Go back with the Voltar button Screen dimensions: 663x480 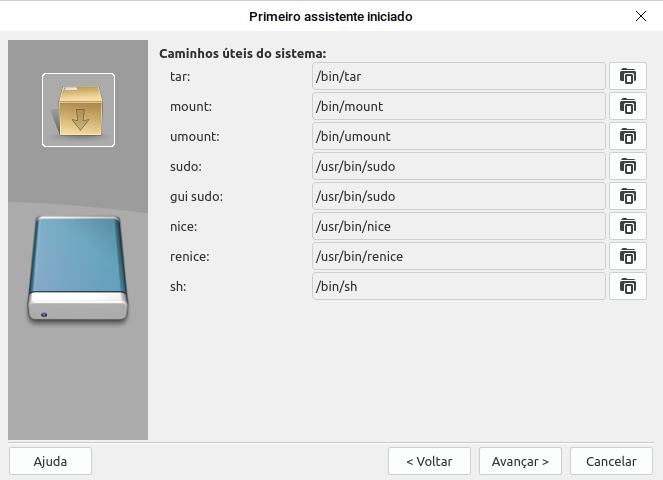[x=429, y=461]
